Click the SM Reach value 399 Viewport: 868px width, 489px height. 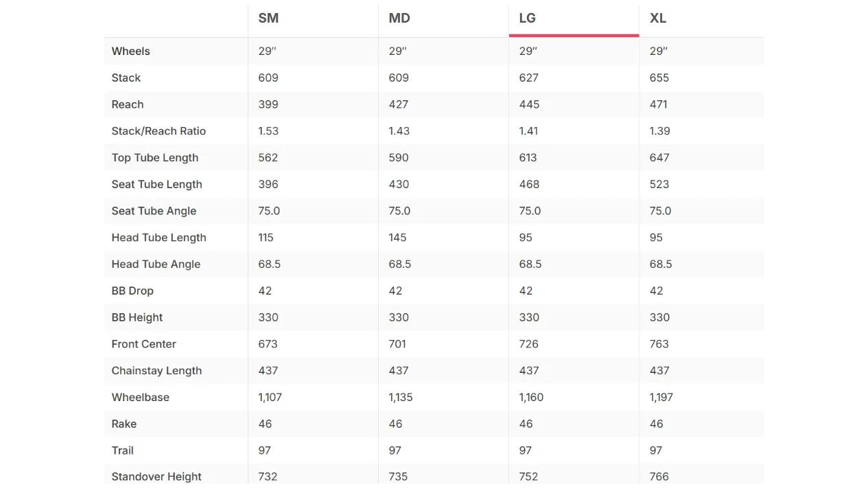[x=268, y=104]
